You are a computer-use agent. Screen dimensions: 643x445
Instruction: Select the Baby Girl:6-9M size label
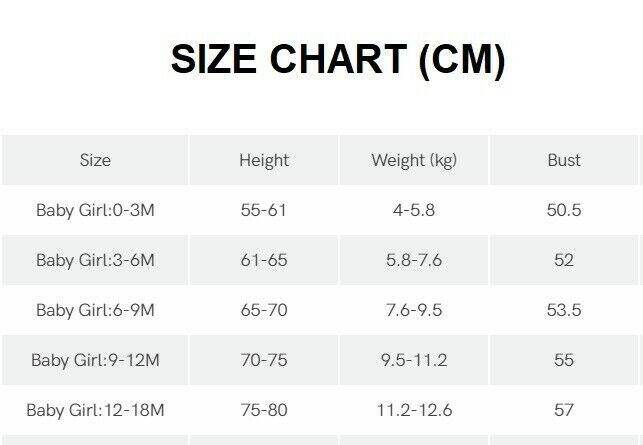95,310
